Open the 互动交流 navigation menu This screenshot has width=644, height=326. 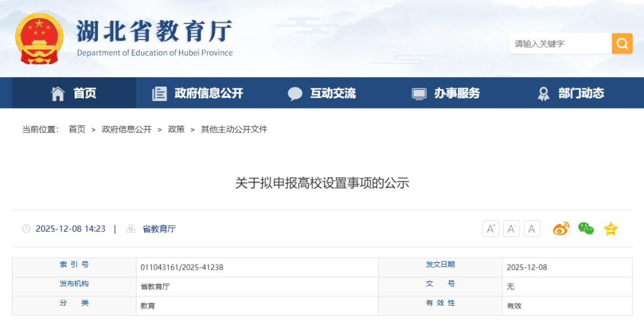321,93
